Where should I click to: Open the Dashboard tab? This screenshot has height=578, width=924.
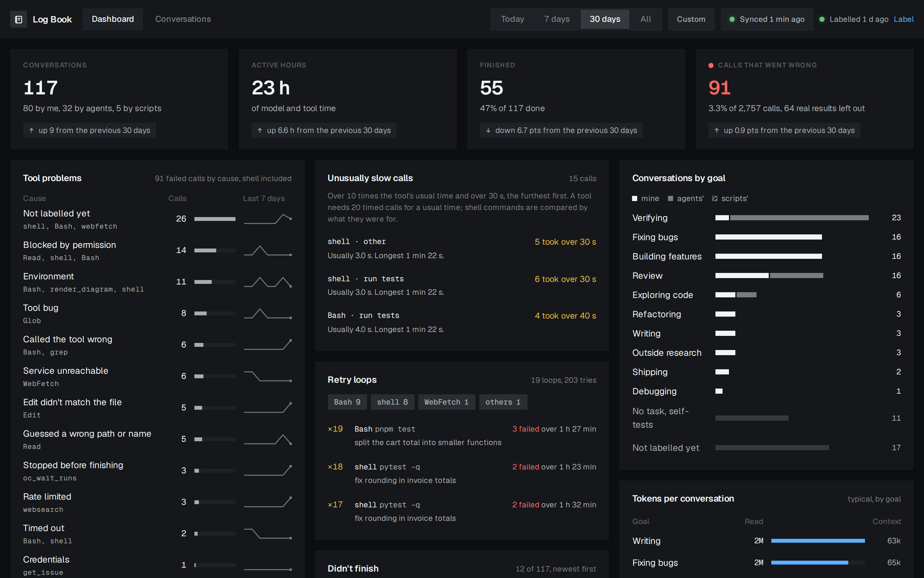(113, 19)
